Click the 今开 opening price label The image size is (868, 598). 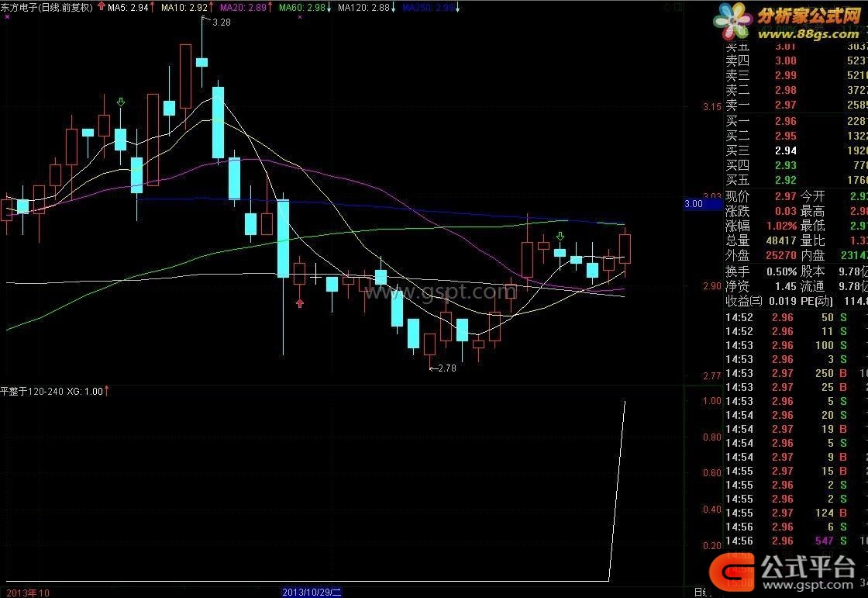pyautogui.click(x=812, y=196)
